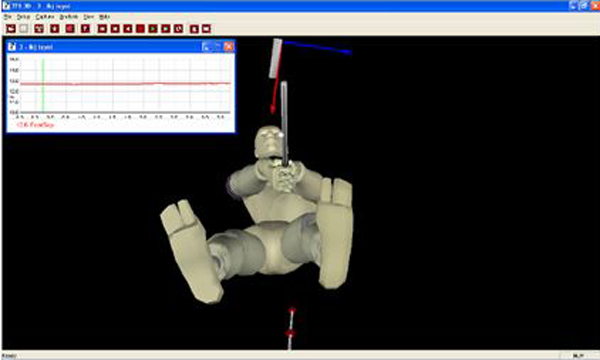Click the application icon in the main title bar
600x360 pixels.
click(x=6, y=6)
